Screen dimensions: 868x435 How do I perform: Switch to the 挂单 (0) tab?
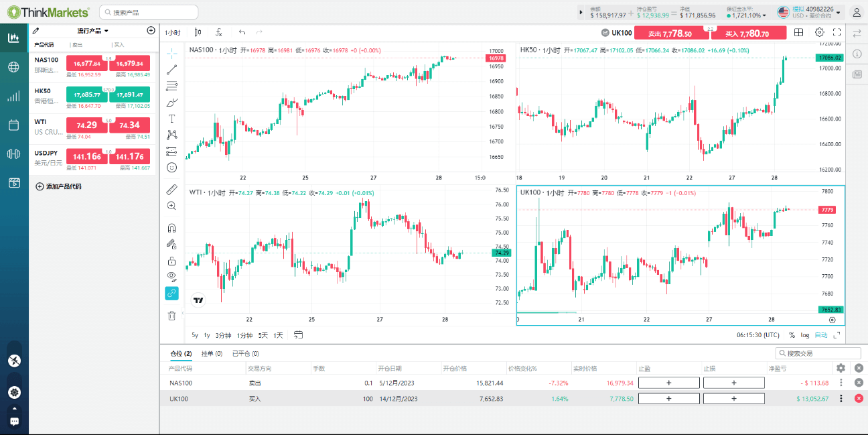(x=212, y=353)
